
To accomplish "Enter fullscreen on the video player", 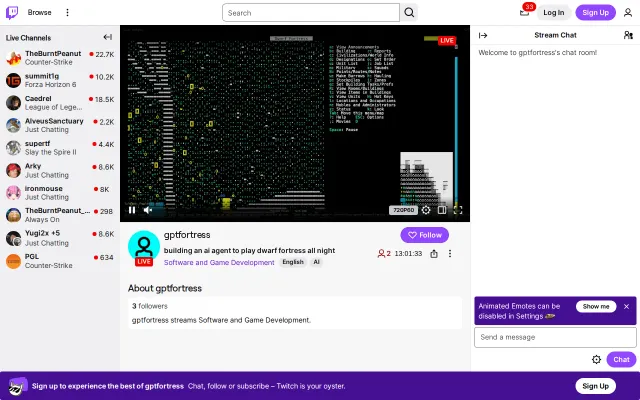I will 458,210.
